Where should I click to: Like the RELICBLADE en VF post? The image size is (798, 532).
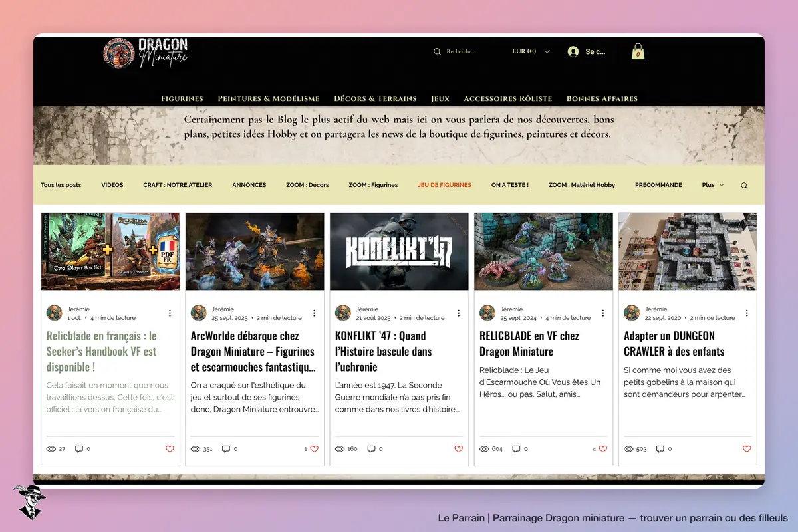pyautogui.click(x=603, y=449)
